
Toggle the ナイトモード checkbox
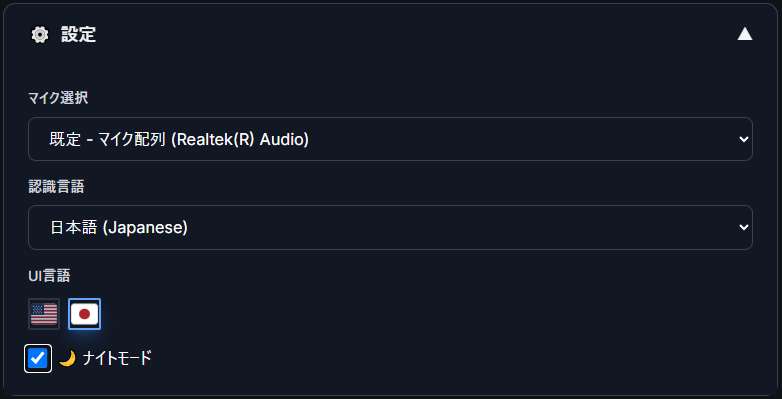coord(38,359)
